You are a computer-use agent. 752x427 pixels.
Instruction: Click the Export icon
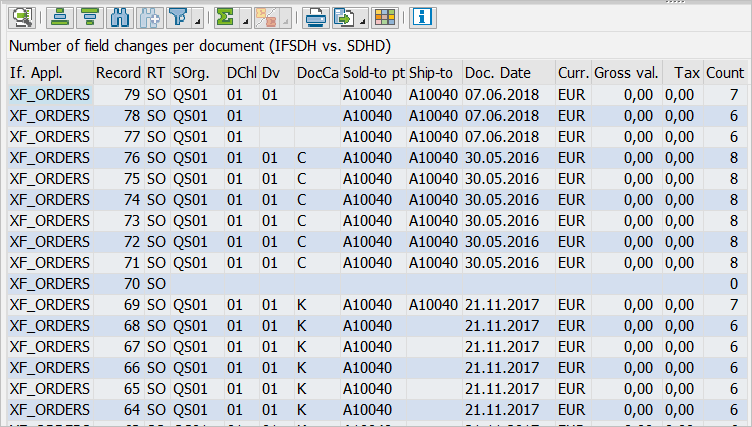(345, 16)
